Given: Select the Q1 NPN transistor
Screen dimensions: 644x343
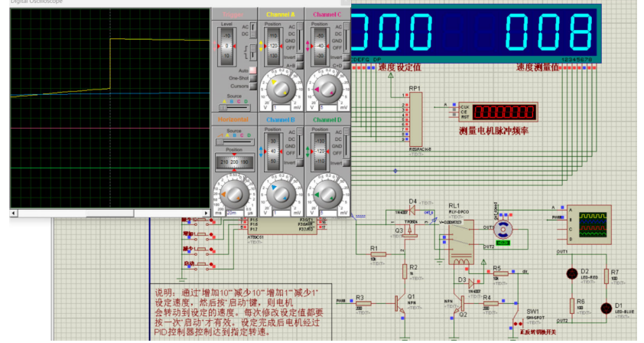Looking at the screenshot, I should tap(401, 305).
